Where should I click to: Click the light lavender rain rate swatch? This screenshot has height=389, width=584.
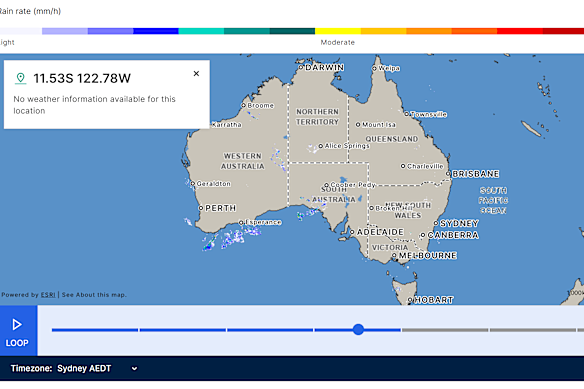(65, 31)
